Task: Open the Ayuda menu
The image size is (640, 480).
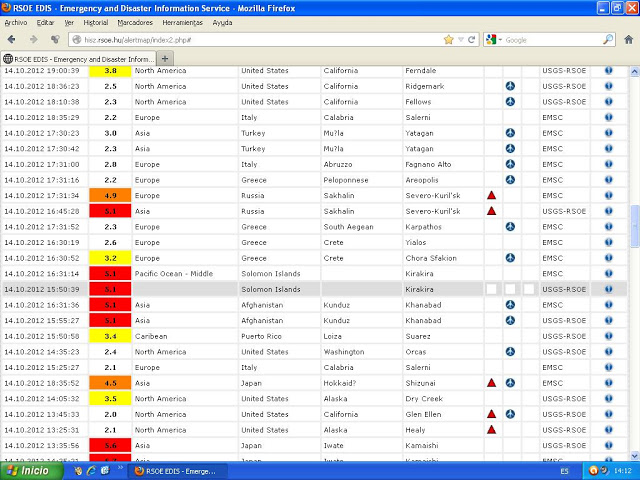Action: 222,23
